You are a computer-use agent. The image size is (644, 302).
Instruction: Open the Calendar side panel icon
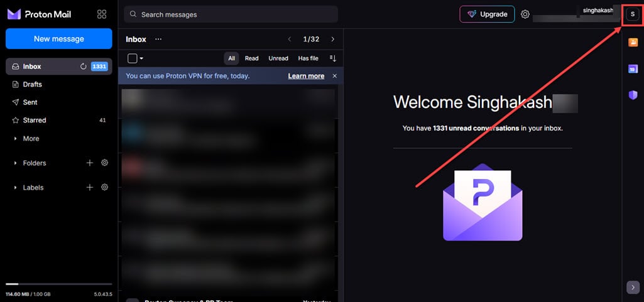633,69
